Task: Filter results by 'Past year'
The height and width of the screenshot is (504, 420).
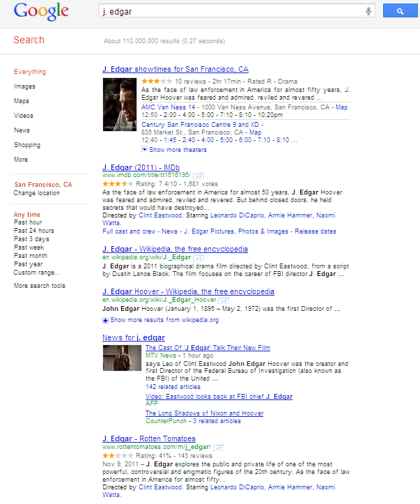Action: tap(29, 264)
